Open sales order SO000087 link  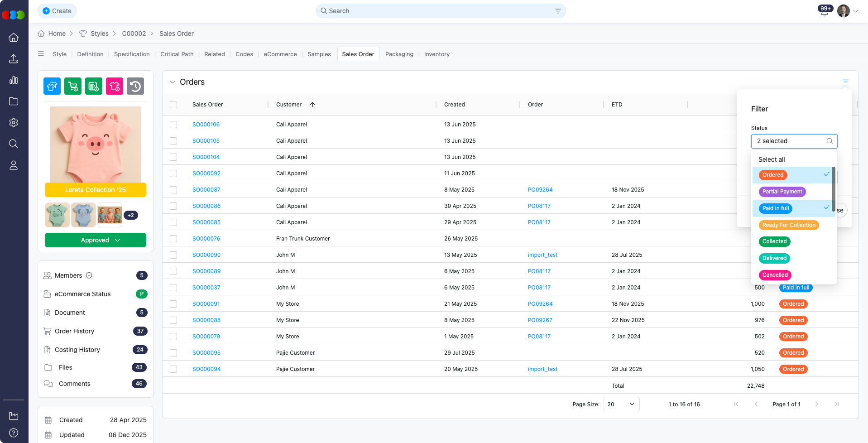[206, 190]
